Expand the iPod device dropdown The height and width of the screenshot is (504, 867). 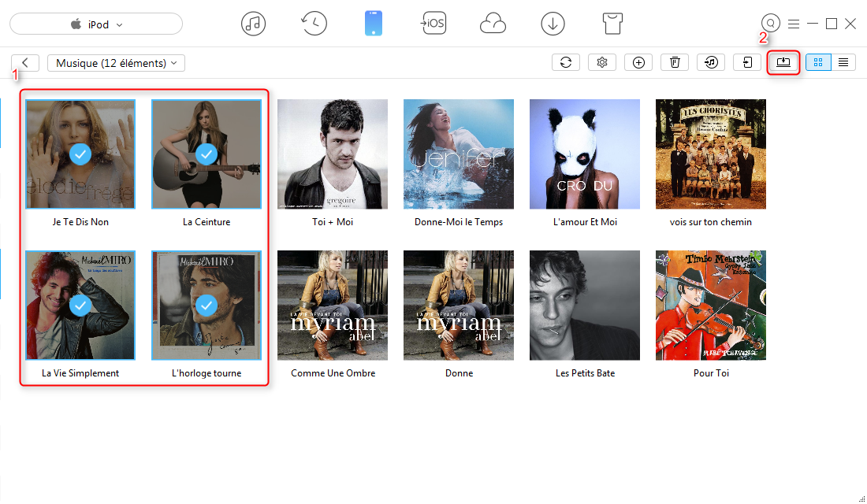coord(96,24)
